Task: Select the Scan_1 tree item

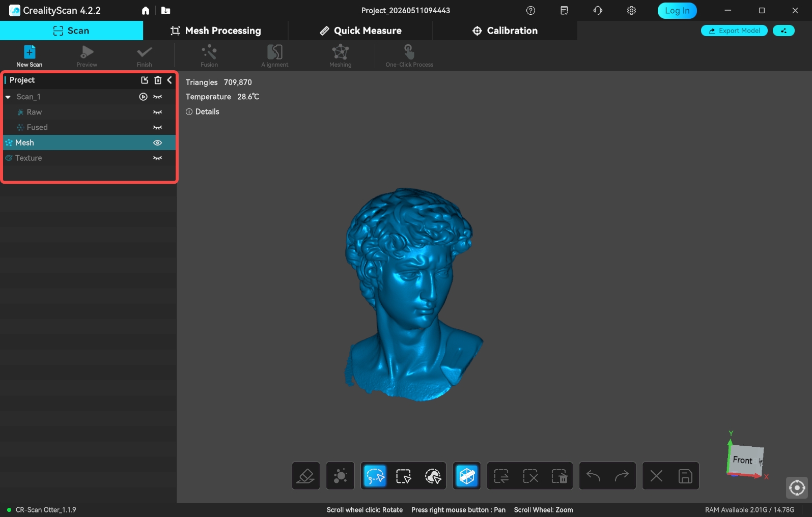Action: pos(29,97)
